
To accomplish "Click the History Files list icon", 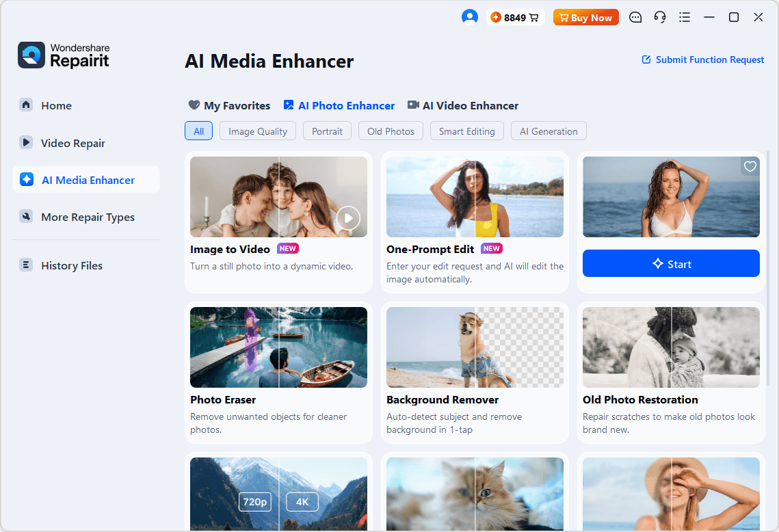I will tap(26, 265).
